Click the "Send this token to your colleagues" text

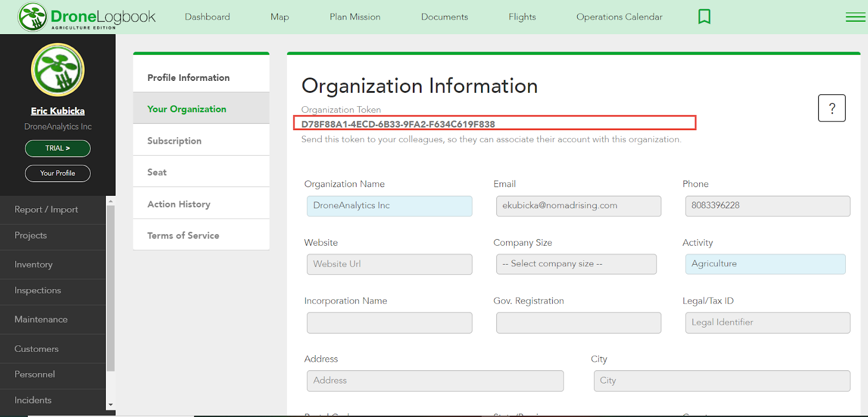point(491,139)
